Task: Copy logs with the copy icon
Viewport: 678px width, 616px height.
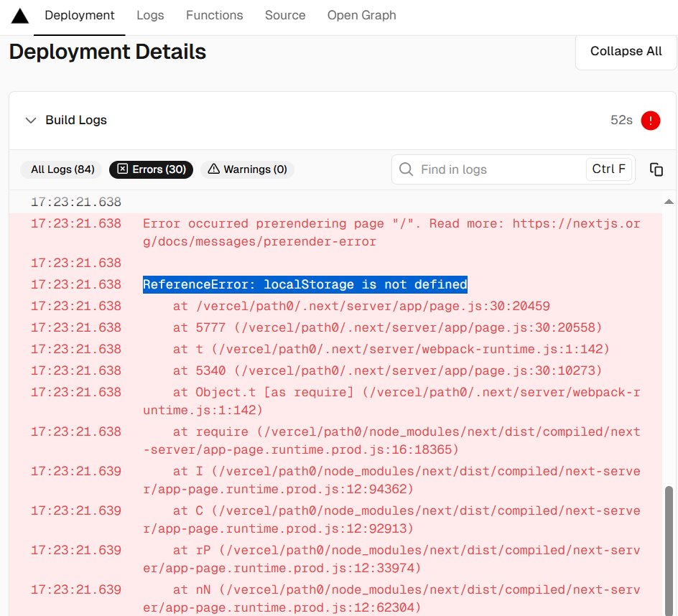Action: tap(656, 169)
